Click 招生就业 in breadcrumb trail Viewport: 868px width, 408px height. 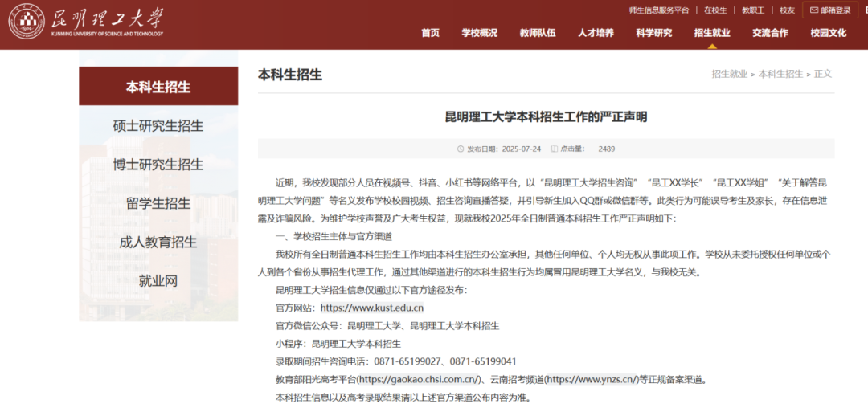tap(728, 74)
